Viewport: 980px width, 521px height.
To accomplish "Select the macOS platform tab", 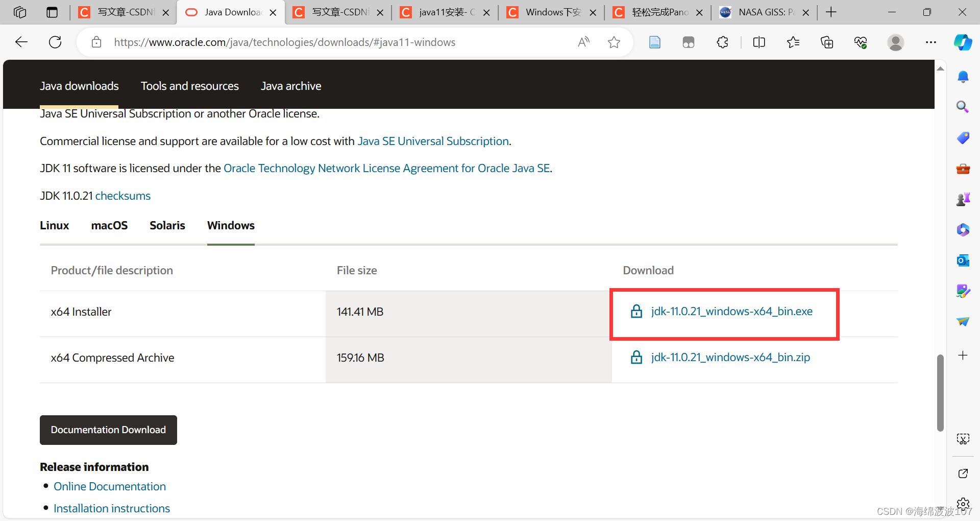I will click(x=109, y=225).
